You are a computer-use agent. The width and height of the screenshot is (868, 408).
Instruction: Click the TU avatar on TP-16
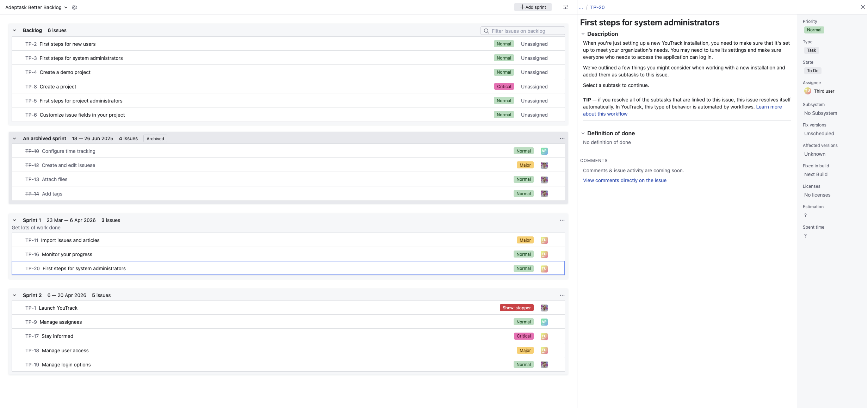544,254
